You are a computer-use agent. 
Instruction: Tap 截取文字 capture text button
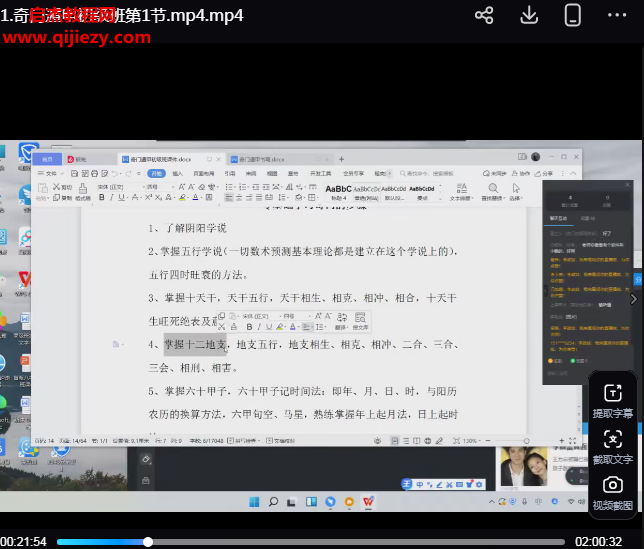point(612,447)
